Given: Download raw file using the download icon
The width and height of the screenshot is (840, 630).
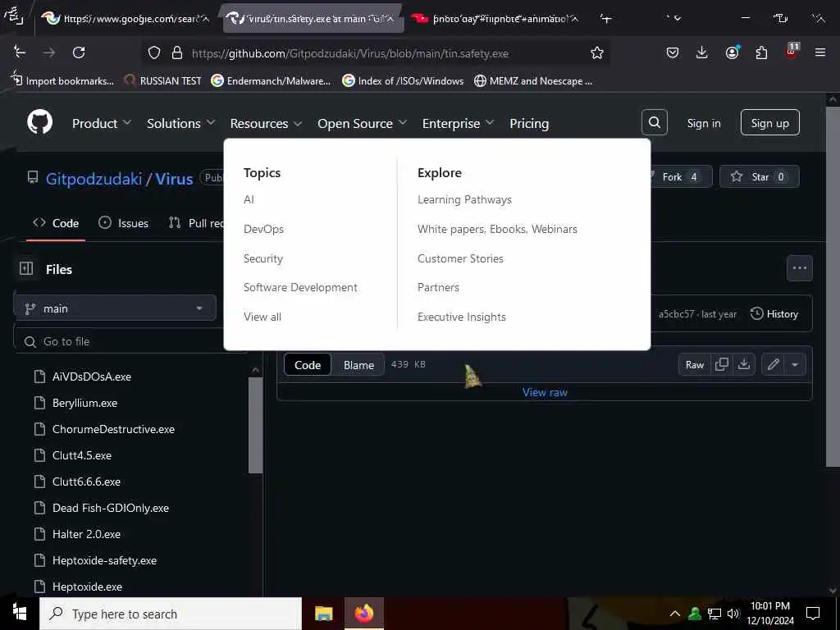Looking at the screenshot, I should click(x=744, y=364).
